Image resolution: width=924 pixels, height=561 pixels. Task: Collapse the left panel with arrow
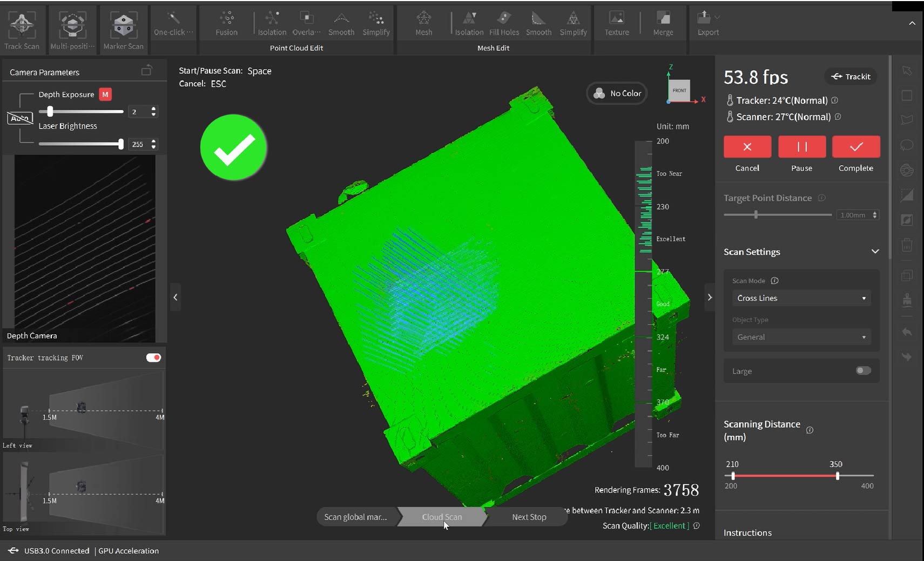pyautogui.click(x=175, y=297)
